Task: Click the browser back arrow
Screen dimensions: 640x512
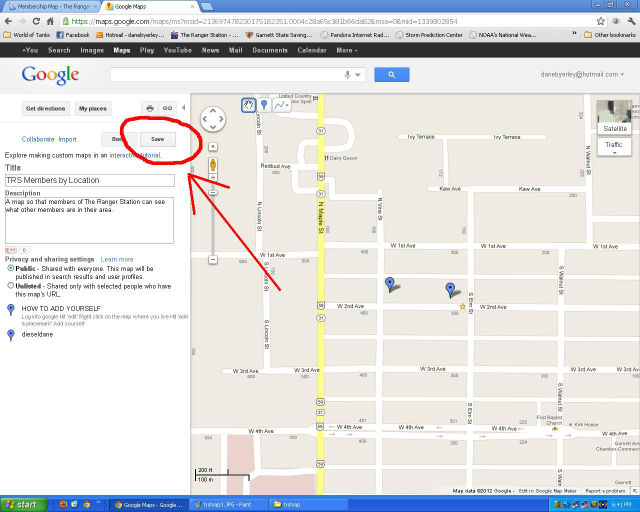Action: click(9, 21)
